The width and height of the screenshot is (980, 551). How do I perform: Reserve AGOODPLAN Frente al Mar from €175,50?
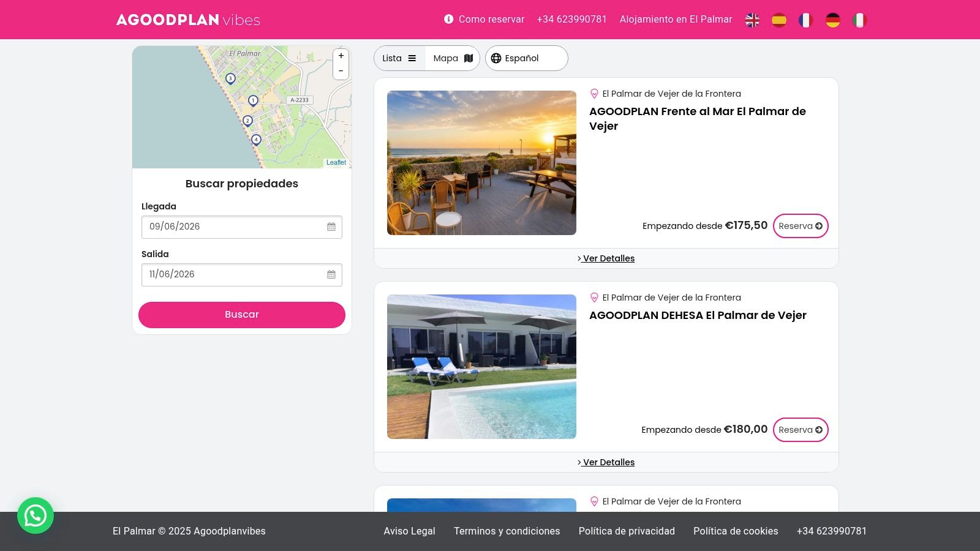coord(801,226)
